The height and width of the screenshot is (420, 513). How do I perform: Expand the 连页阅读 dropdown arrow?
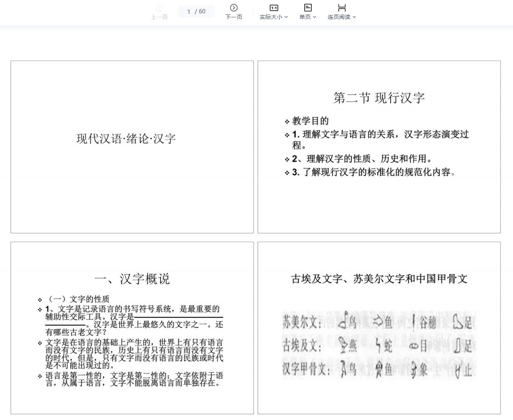click(354, 17)
